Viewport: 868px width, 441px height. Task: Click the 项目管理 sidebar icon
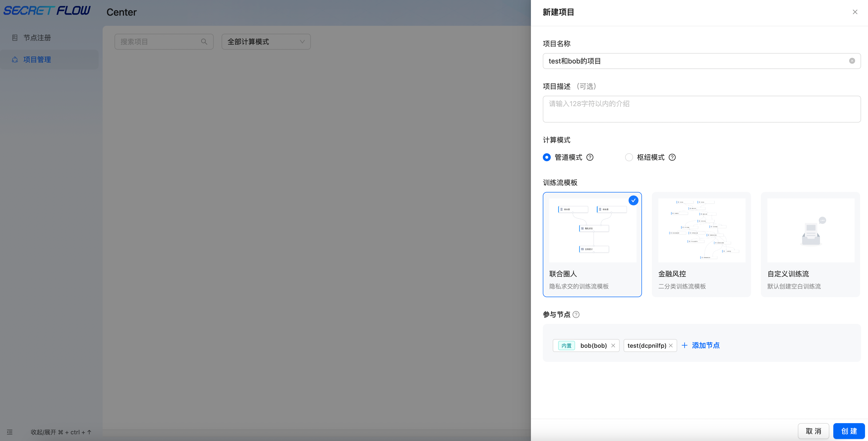[x=15, y=60]
